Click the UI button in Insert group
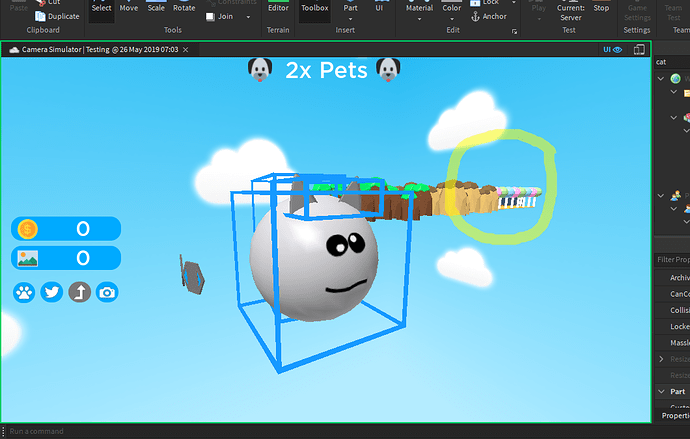 [x=379, y=7]
